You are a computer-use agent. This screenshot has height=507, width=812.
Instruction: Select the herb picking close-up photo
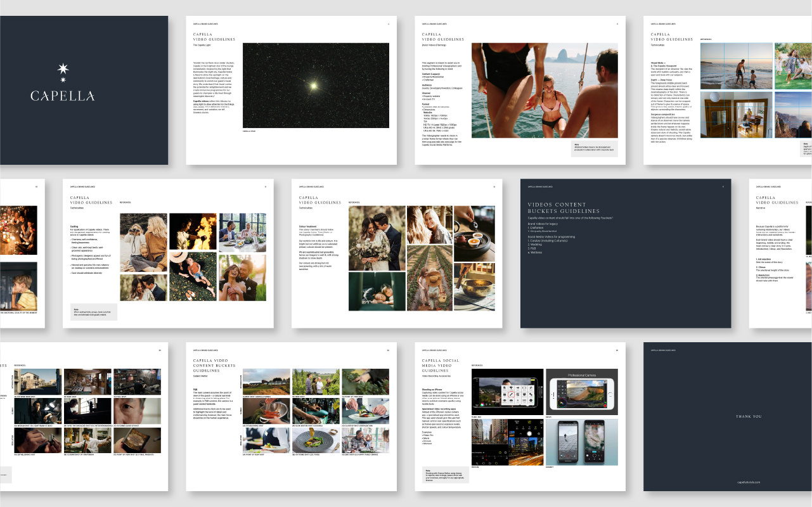point(365,382)
